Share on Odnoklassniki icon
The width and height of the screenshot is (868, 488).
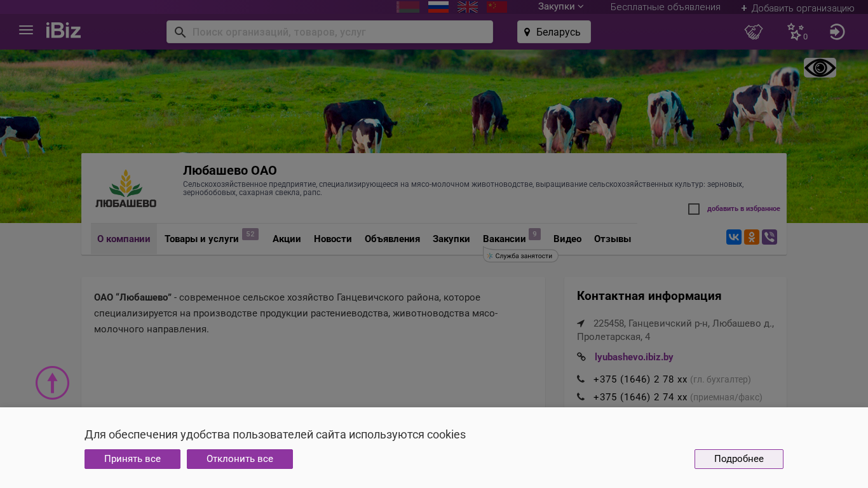[x=752, y=237]
